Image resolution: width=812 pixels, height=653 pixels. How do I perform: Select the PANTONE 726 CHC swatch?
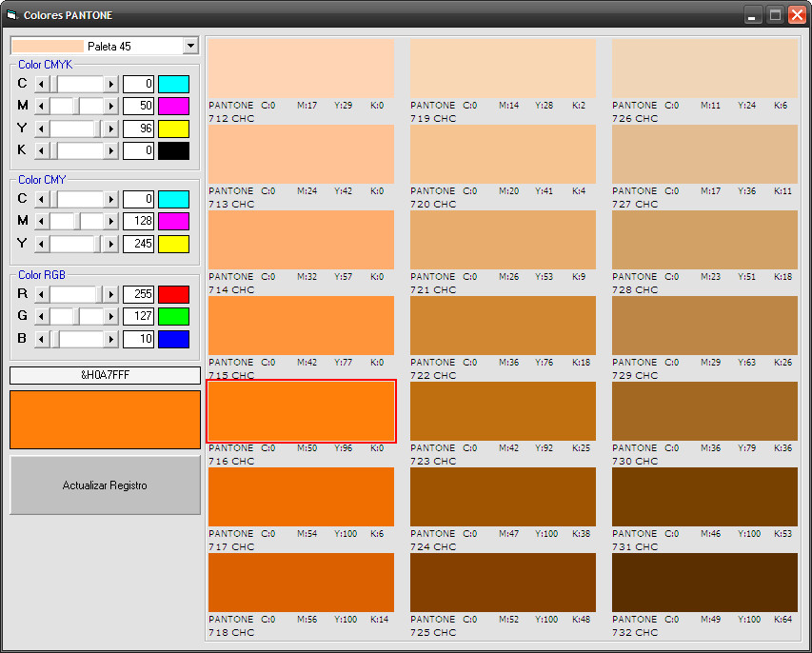pyautogui.click(x=704, y=69)
